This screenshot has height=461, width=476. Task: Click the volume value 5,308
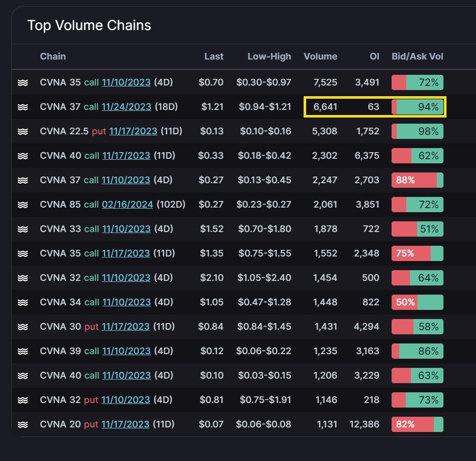coord(324,131)
